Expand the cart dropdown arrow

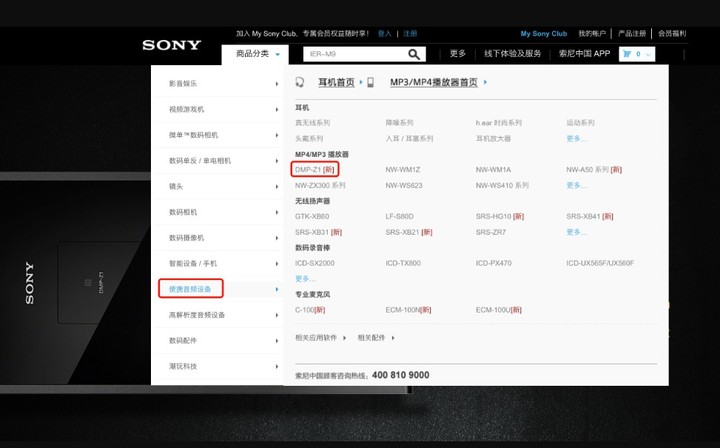coord(648,54)
